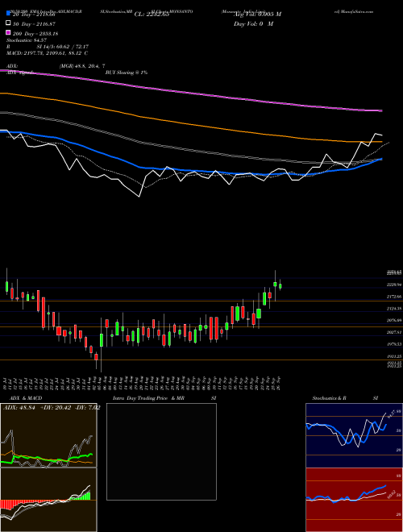Open the ADX line chart thumbnail

point(48,435)
